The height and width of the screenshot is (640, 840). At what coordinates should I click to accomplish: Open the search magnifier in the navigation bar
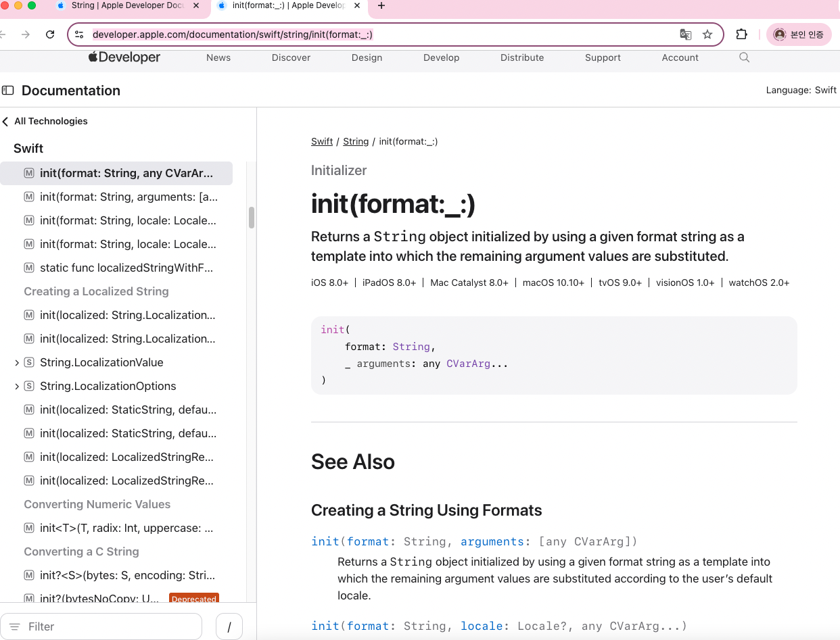[x=744, y=57]
